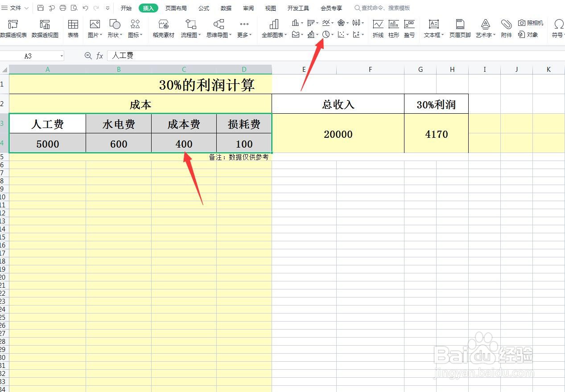Insert a column chart
This screenshot has height=392, width=565.
coord(295,23)
